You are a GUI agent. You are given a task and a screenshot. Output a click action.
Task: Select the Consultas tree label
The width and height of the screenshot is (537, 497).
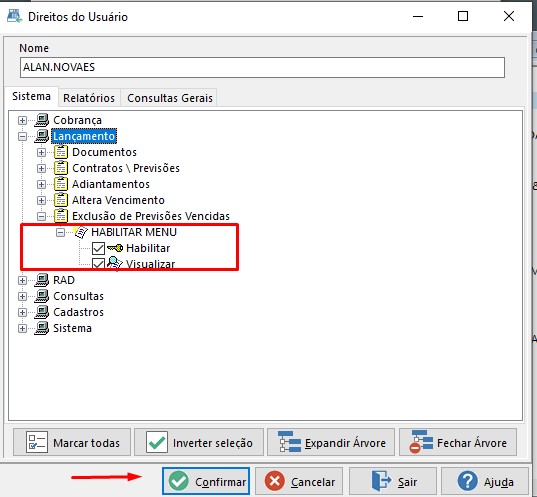pos(78,296)
